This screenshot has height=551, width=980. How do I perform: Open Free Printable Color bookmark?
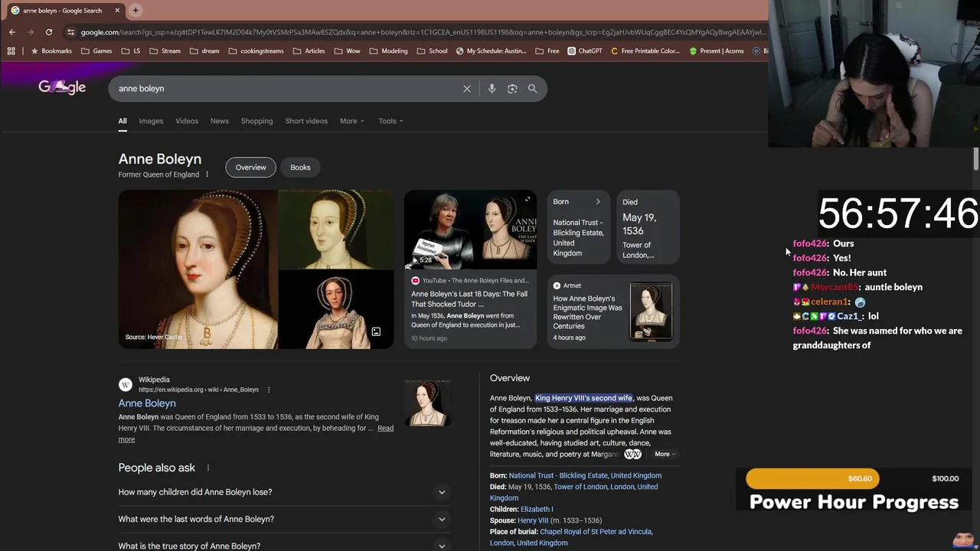(645, 51)
